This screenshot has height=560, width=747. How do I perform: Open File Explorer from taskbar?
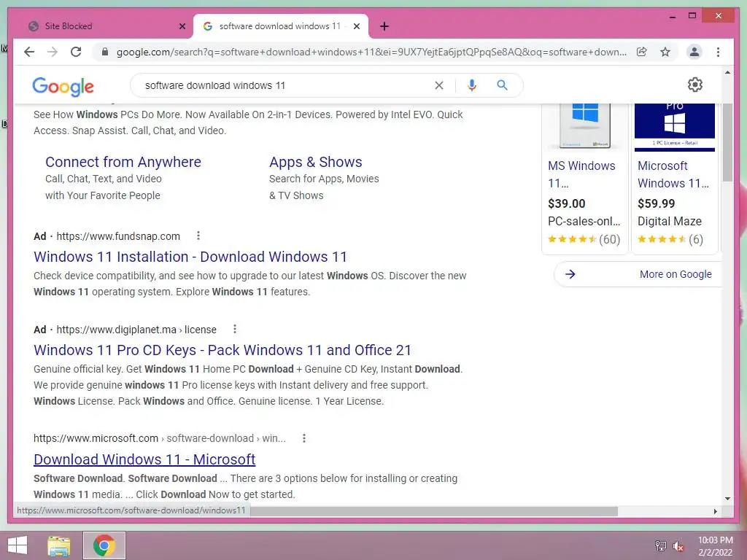(x=59, y=545)
